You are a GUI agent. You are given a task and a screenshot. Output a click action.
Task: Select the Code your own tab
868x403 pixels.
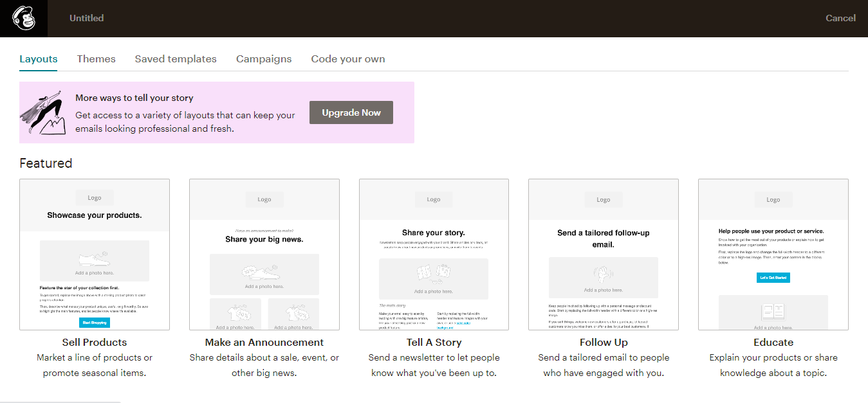348,58
